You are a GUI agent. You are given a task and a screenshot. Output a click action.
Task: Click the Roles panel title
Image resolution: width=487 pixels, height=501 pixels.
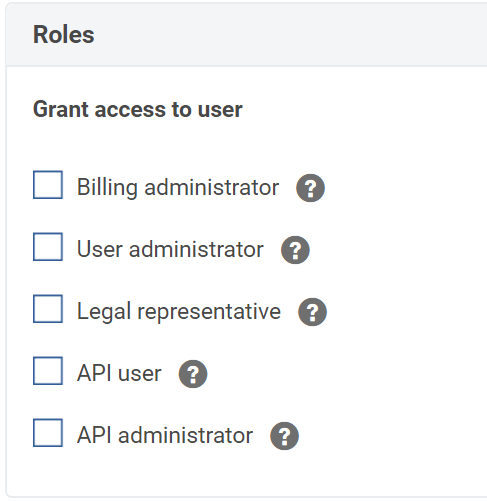64,35
